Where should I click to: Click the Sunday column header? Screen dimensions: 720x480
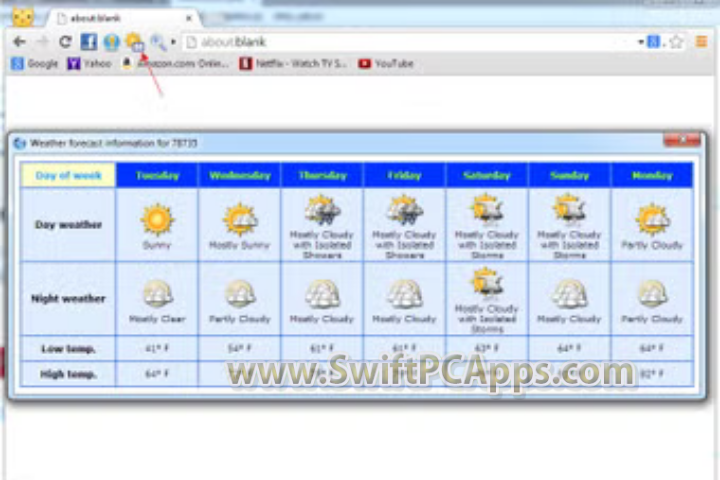[x=569, y=175]
